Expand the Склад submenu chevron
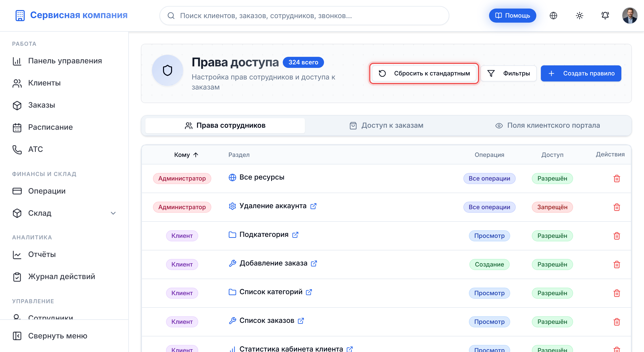Image resolution: width=644 pixels, height=352 pixels. 113,213
